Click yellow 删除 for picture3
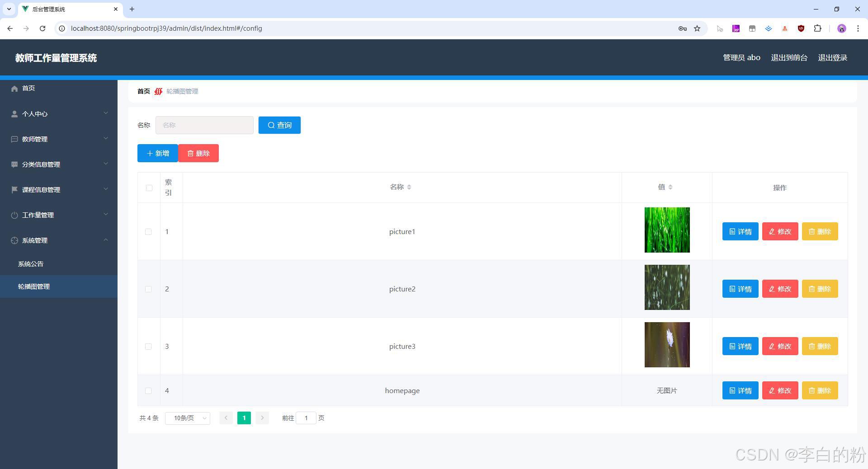The image size is (868, 469). click(820, 346)
